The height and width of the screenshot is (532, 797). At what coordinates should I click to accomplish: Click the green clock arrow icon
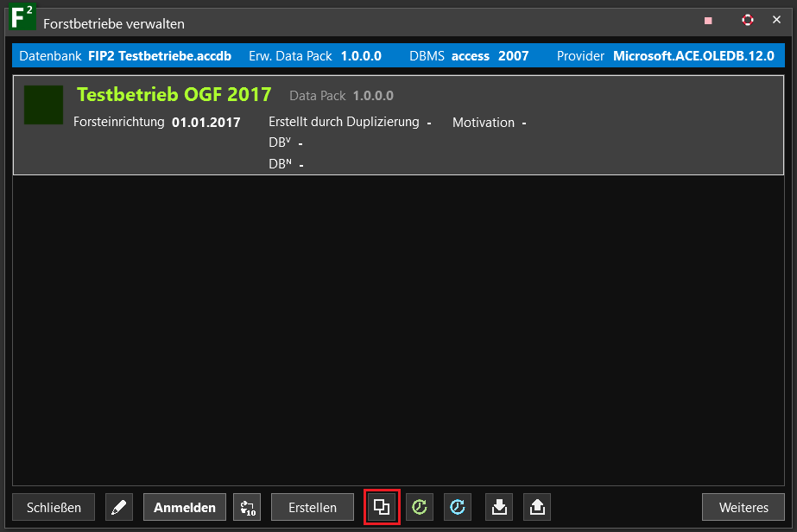click(x=420, y=507)
